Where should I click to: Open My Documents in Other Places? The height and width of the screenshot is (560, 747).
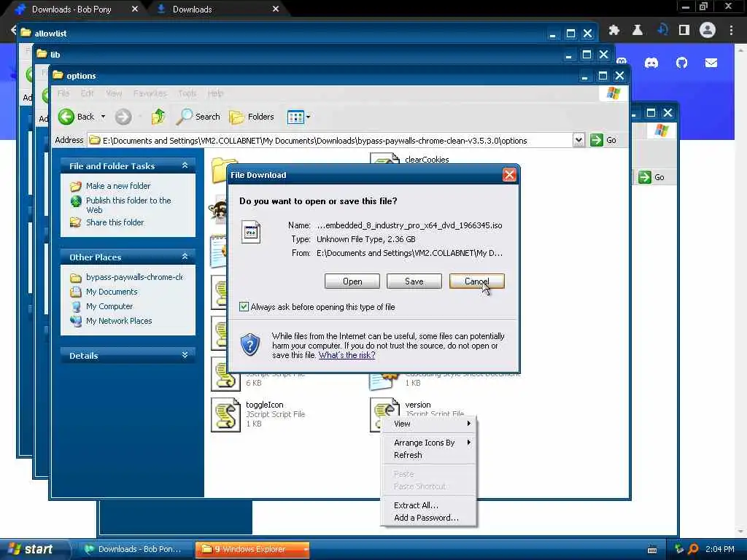[x=112, y=292]
